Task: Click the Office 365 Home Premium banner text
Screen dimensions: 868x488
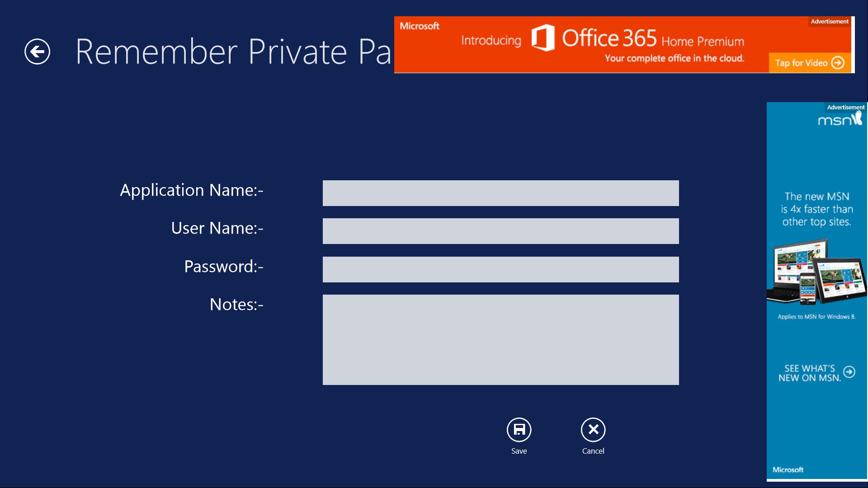Action: pos(653,39)
